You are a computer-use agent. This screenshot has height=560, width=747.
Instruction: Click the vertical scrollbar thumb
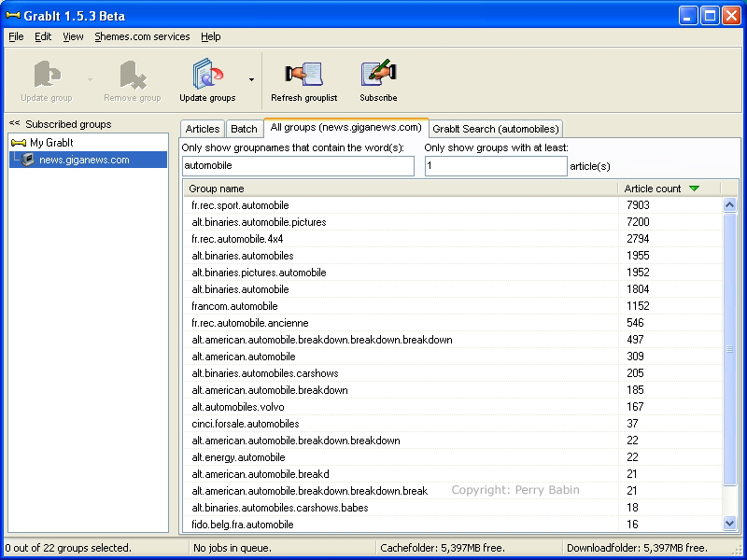pos(730,349)
